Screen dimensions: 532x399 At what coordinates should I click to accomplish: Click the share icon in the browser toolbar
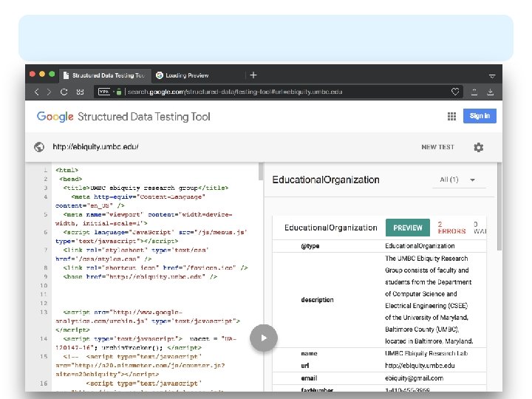(x=474, y=92)
